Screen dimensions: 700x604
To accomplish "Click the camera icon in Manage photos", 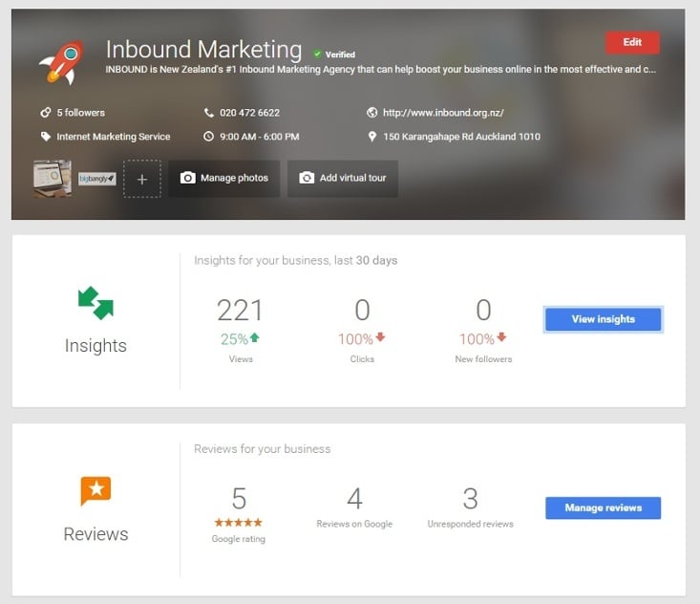I will (x=187, y=178).
